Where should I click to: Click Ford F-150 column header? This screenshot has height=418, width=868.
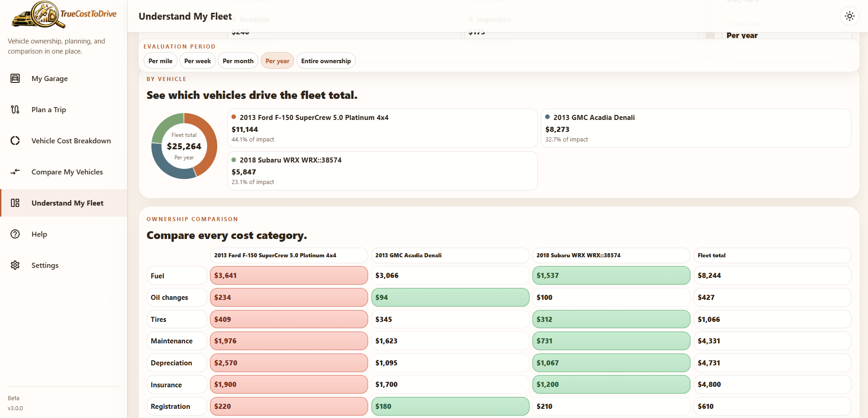(x=289, y=255)
